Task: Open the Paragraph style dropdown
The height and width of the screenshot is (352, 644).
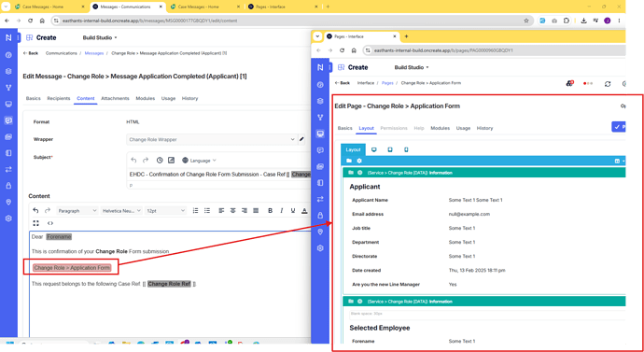Action: tap(77, 211)
